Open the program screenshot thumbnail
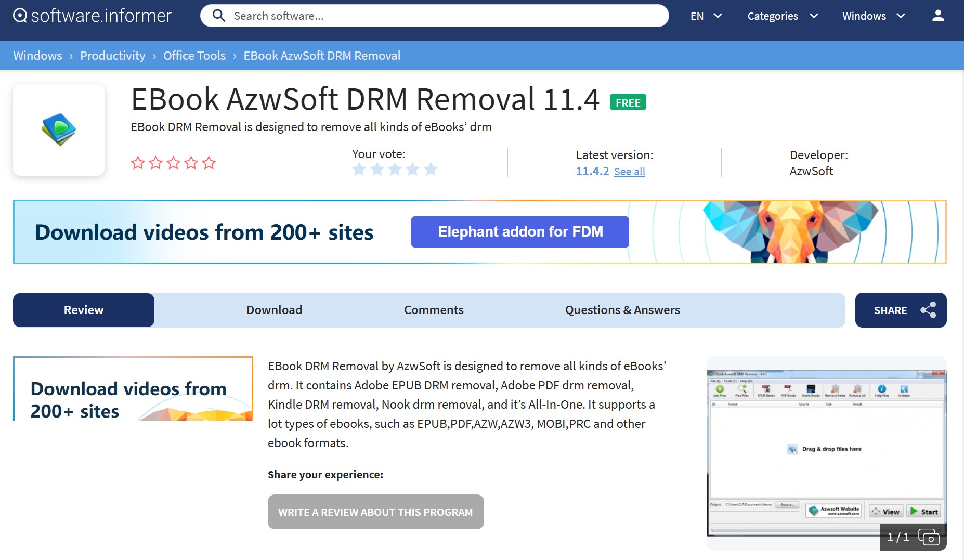 click(x=826, y=453)
